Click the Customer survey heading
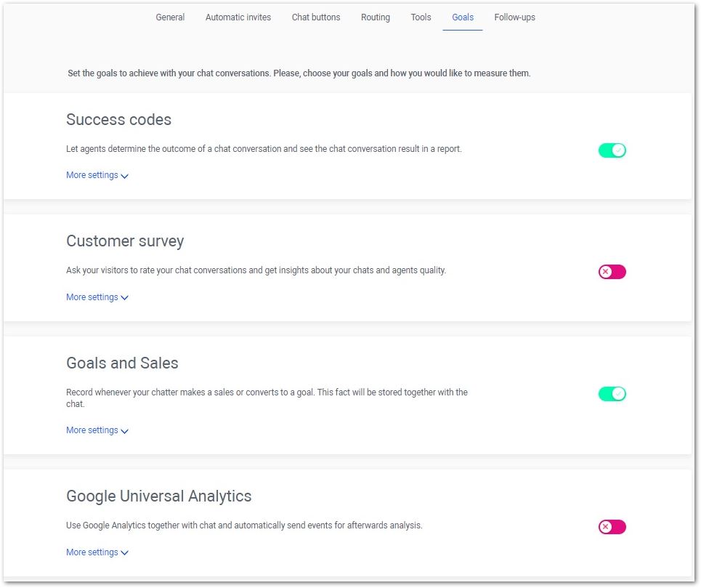701x588 pixels. pyautogui.click(x=125, y=241)
